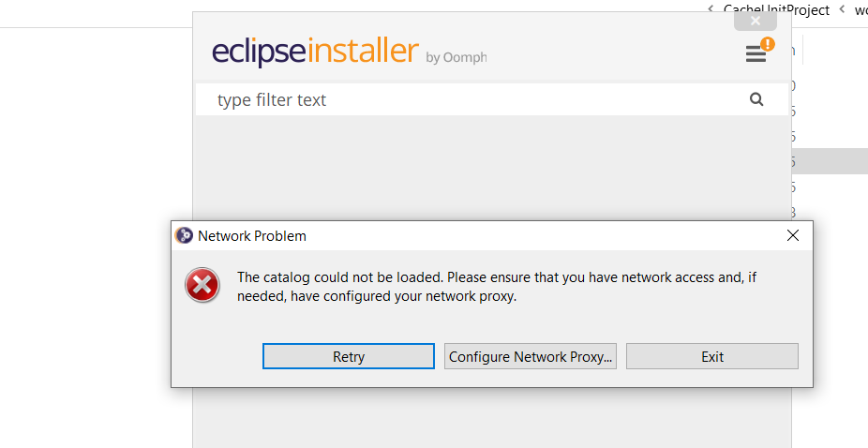This screenshot has width=868, height=448.
Task: Choose Exit in the dialog
Action: 711,356
